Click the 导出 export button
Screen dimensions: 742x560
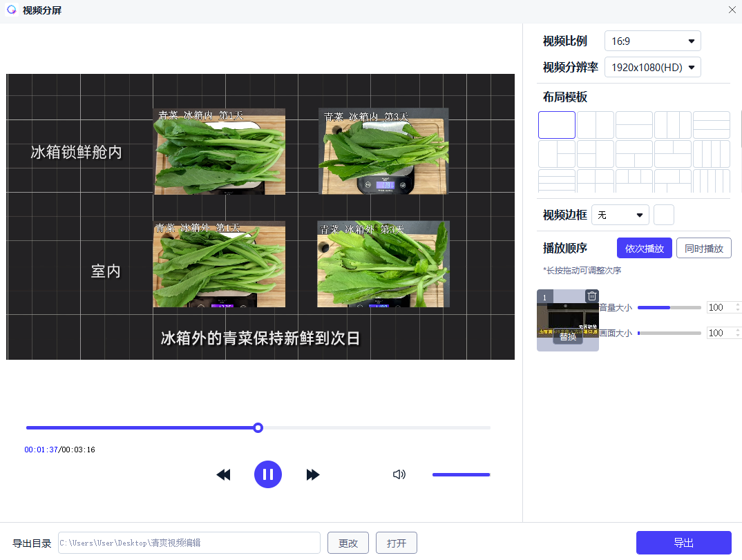click(x=683, y=543)
